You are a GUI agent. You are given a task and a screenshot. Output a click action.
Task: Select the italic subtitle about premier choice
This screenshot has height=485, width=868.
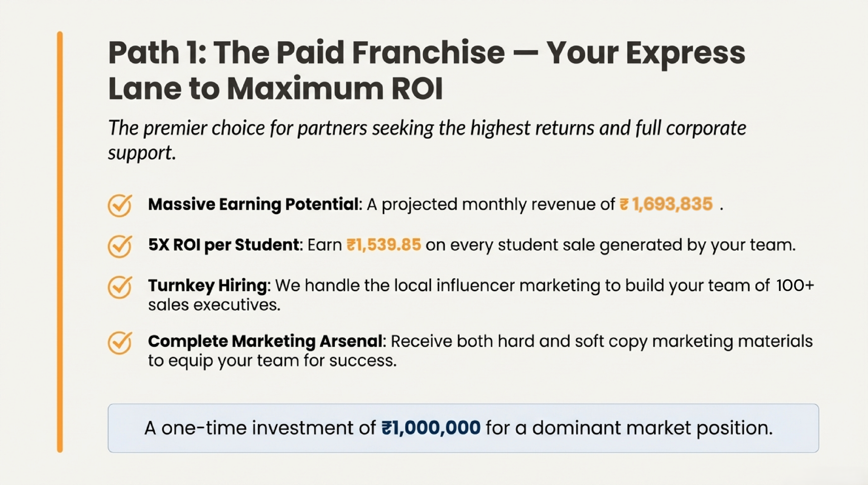tap(427, 128)
